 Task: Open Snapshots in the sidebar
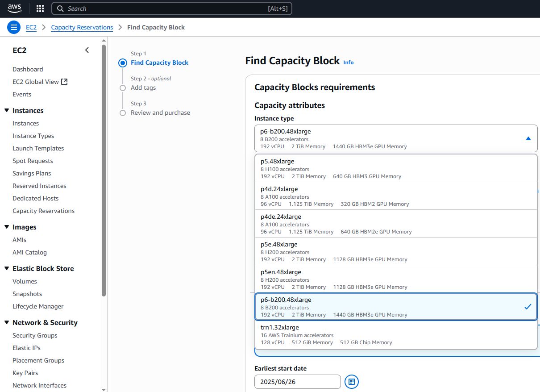tap(27, 294)
